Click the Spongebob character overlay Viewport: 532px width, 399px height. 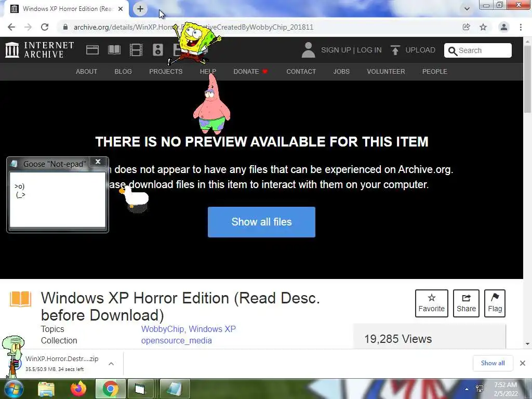194,44
